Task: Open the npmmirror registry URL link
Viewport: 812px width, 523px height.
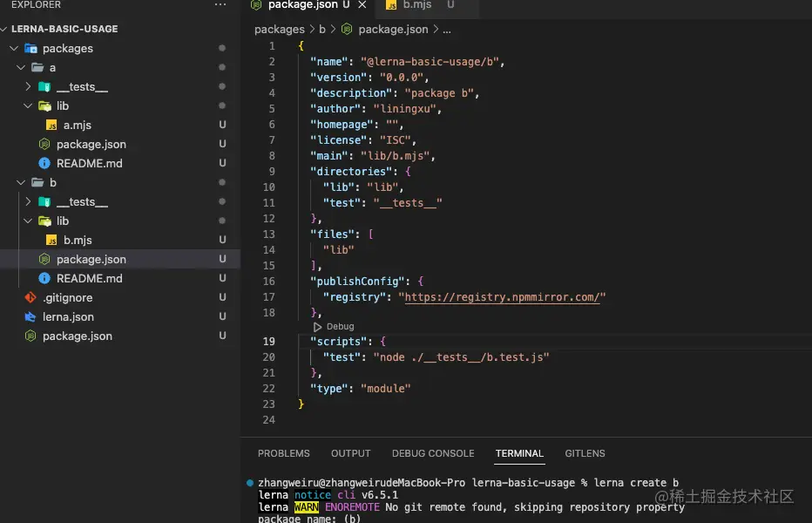Action: click(x=502, y=297)
